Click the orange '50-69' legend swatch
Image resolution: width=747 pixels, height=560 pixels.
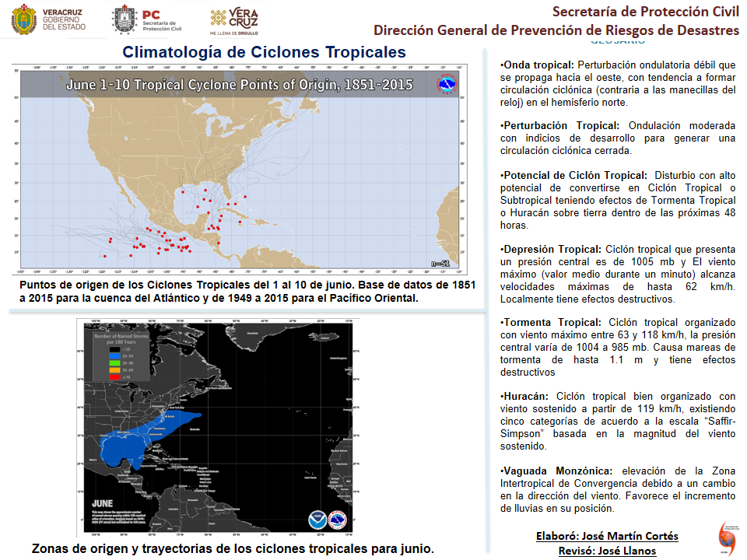pyautogui.click(x=114, y=370)
